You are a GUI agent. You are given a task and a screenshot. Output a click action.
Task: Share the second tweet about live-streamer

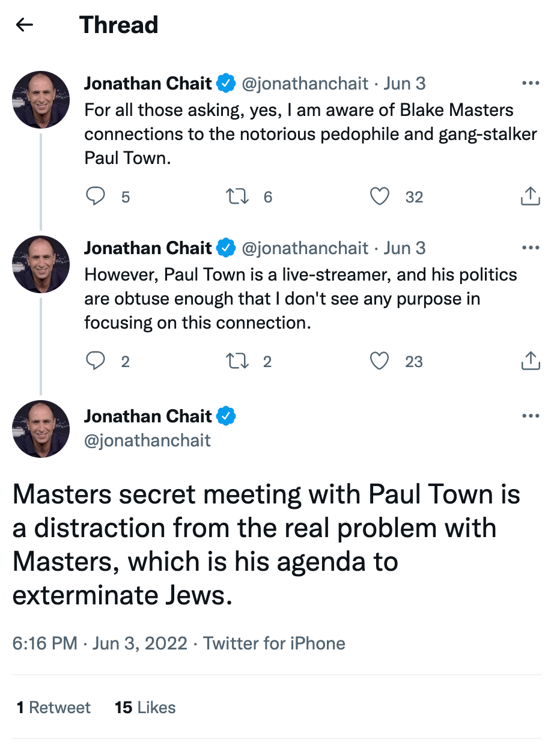(530, 361)
